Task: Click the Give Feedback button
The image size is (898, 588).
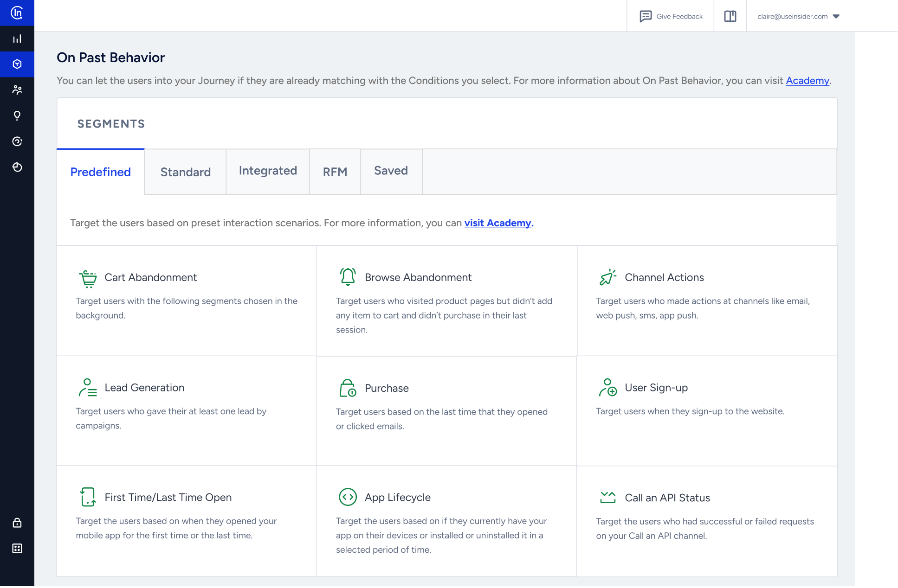Action: [670, 16]
